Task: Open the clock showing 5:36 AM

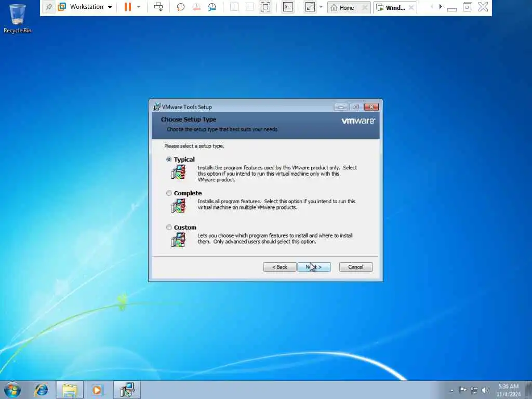Action: pyautogui.click(x=508, y=390)
